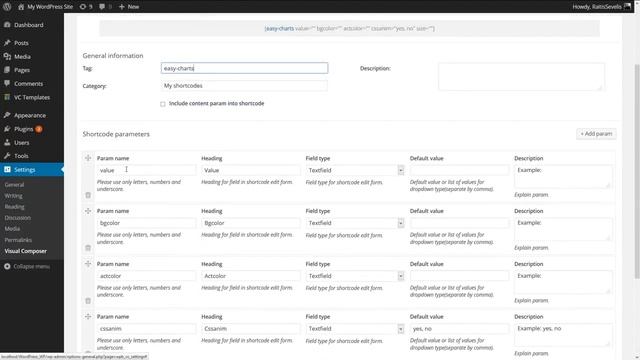640x360 pixels.
Task: Click the actcolor Param name field
Action: point(146,276)
